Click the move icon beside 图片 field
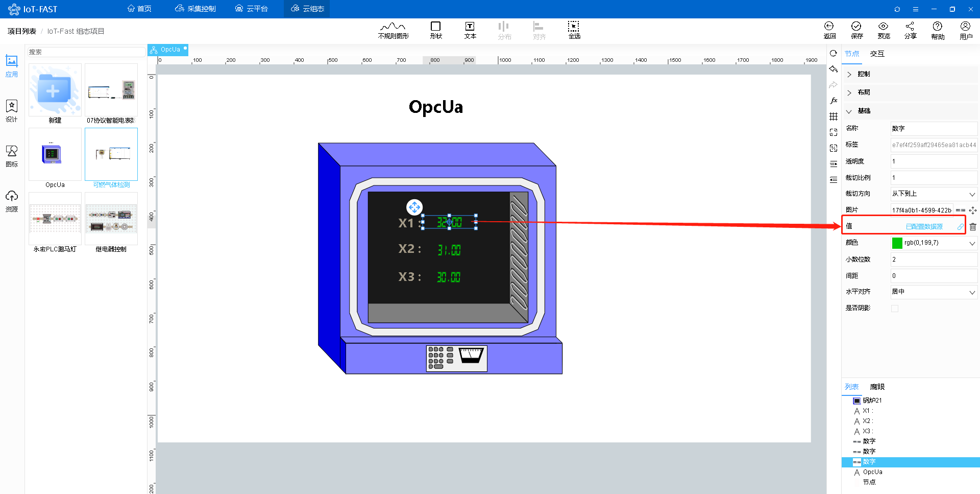The image size is (980, 494). click(973, 210)
